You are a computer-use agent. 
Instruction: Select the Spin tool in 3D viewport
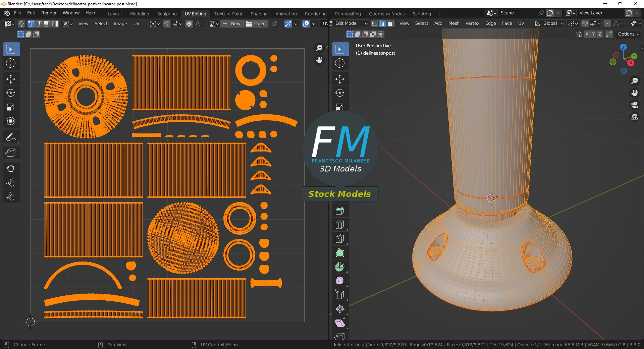coord(340,267)
